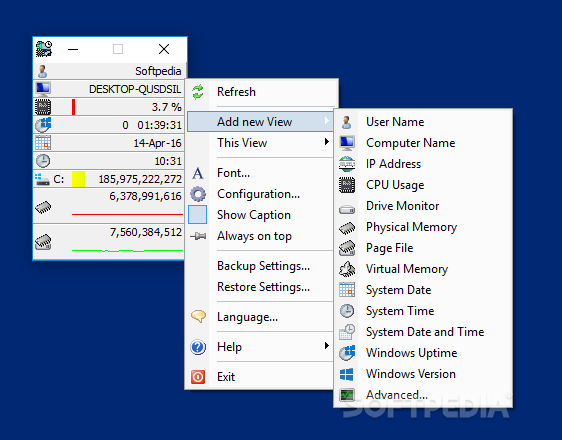Screen dimensions: 562x440
Task: Expand the Add new View submenu arrow
Action: 326,121
